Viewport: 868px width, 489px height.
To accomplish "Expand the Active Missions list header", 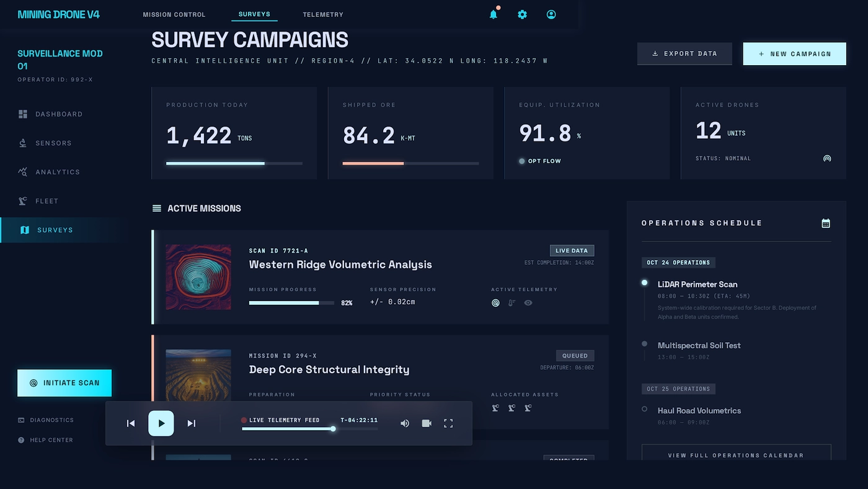I will pyautogui.click(x=156, y=208).
